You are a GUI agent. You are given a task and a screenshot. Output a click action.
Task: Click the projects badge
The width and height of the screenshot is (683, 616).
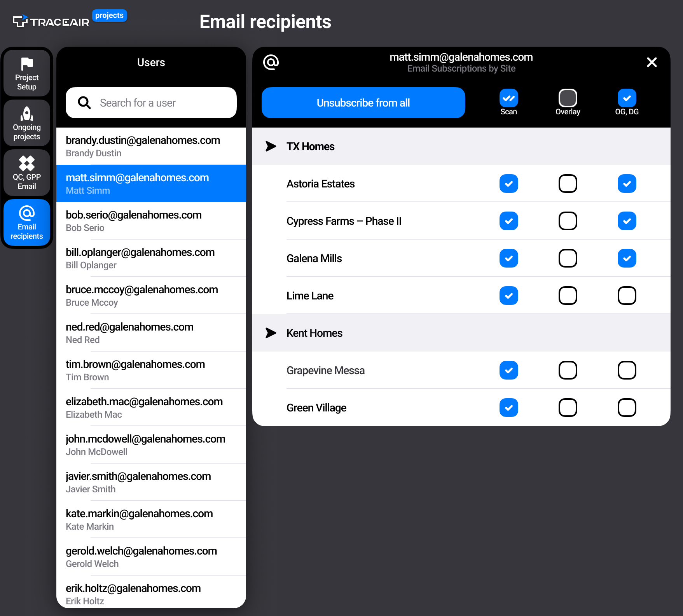click(x=109, y=16)
